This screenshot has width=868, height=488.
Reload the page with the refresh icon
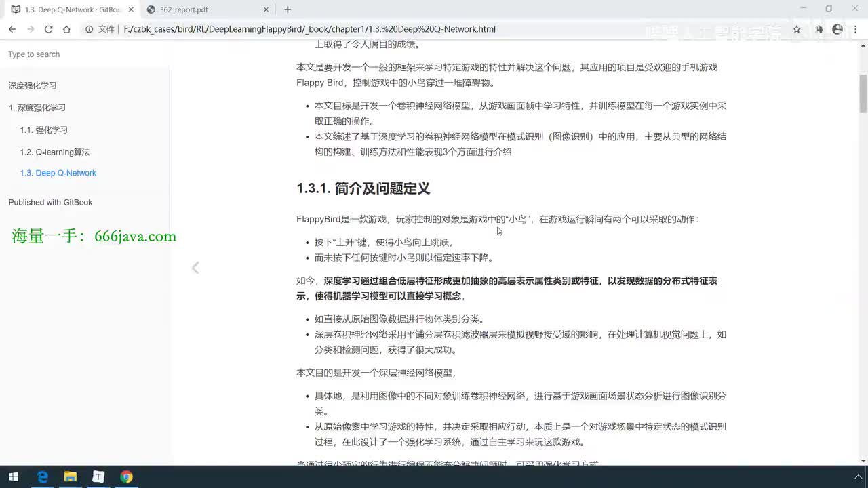point(48,29)
